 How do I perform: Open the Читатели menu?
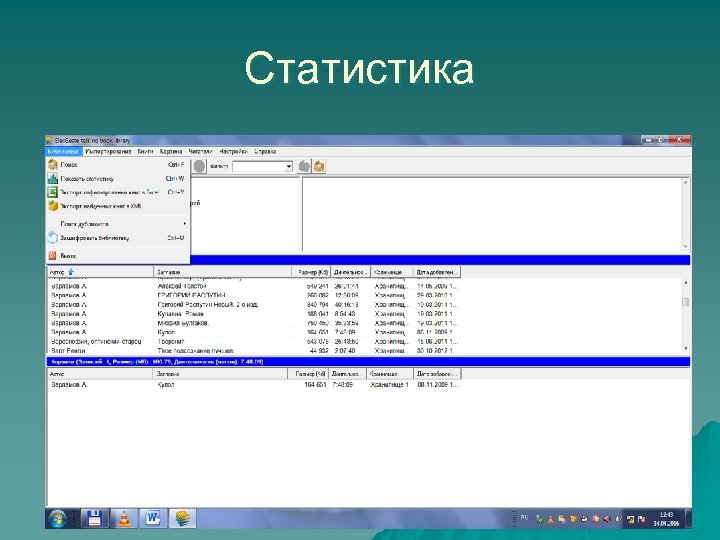click(200, 151)
